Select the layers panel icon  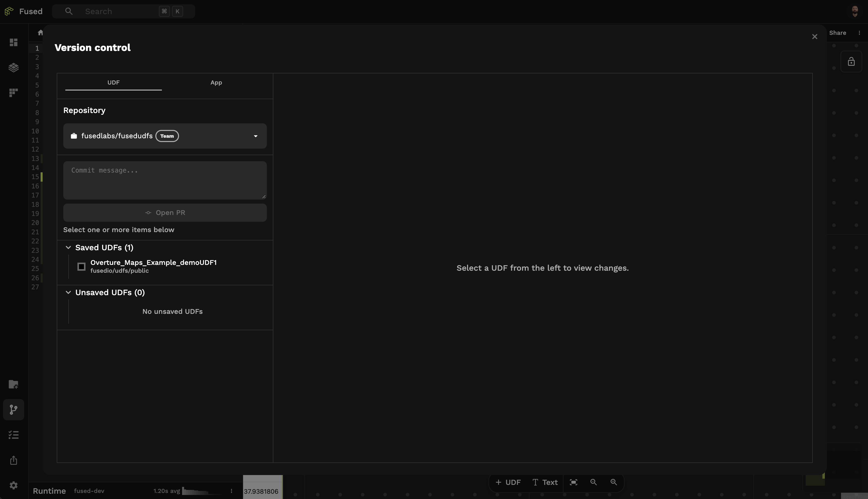pyautogui.click(x=14, y=68)
